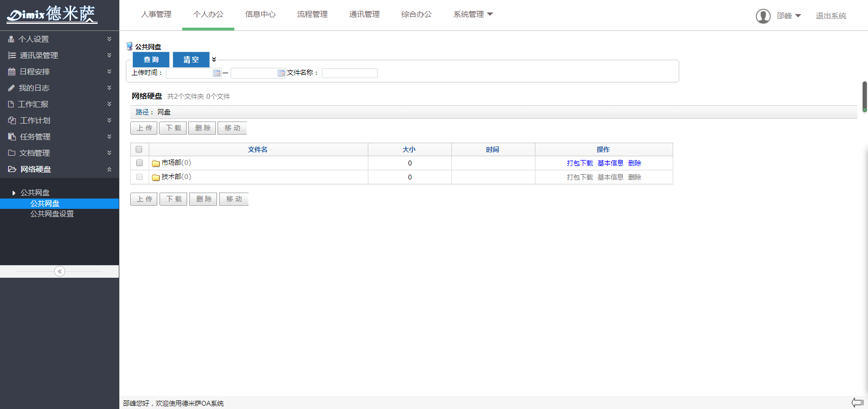Open the 人事管理 tab
Image resolution: width=868 pixels, height=409 pixels.
pyautogui.click(x=156, y=15)
